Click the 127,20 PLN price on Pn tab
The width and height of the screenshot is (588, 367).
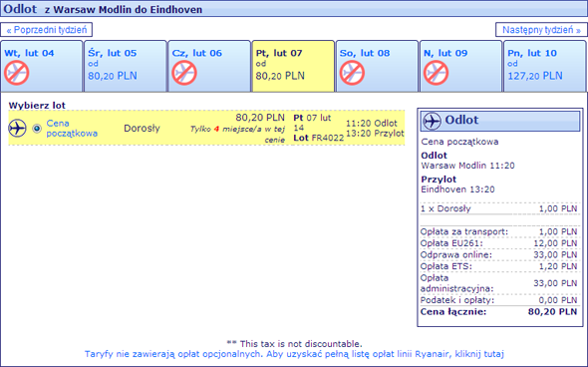(535, 76)
